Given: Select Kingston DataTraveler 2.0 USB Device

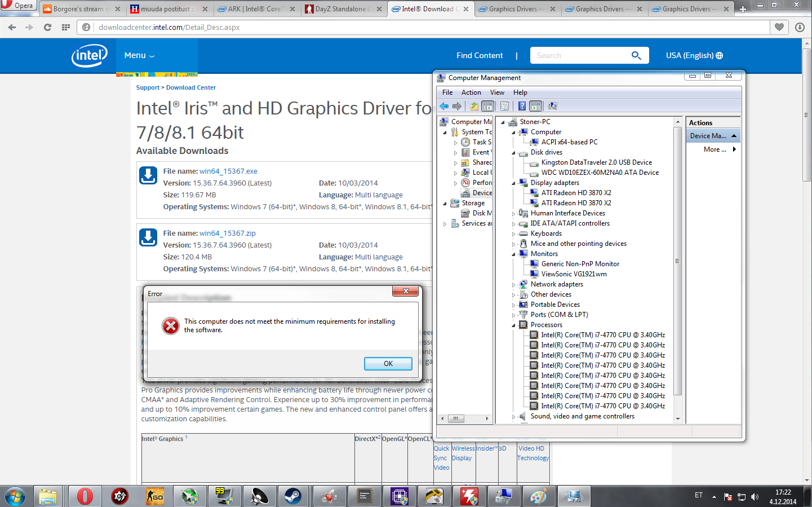Looking at the screenshot, I should point(597,162).
